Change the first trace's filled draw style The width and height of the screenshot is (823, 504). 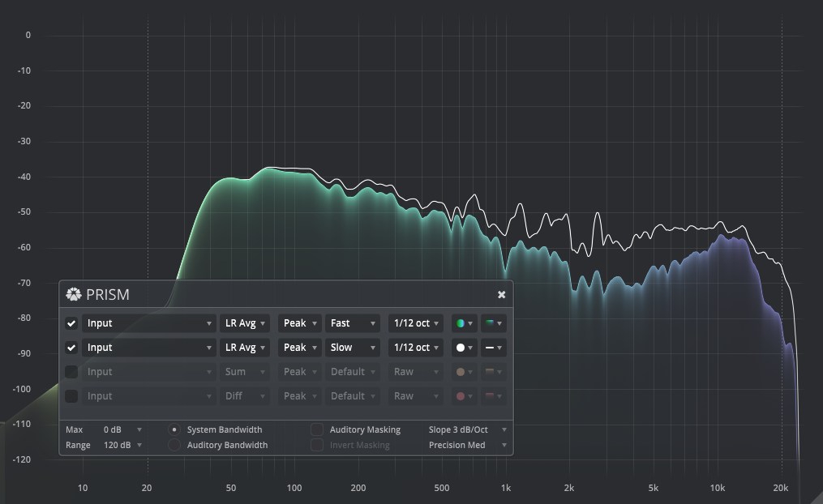493,323
